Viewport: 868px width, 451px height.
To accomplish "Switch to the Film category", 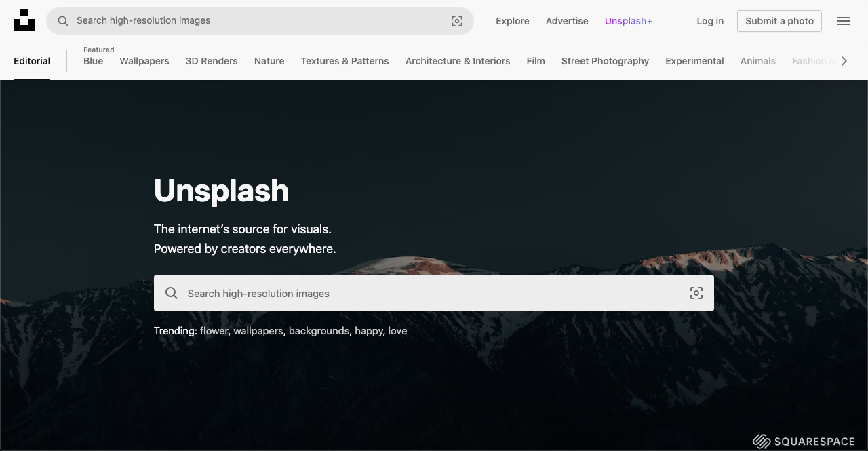I will click(536, 61).
